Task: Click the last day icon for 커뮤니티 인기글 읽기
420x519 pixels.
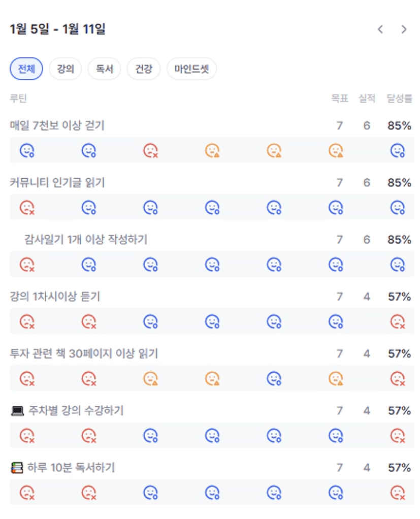Action: click(x=397, y=207)
